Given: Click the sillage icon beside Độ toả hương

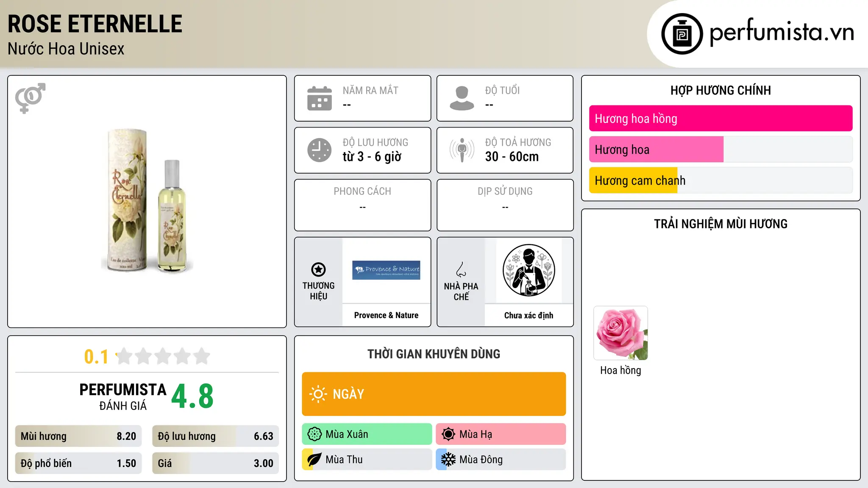Looking at the screenshot, I should coord(462,150).
